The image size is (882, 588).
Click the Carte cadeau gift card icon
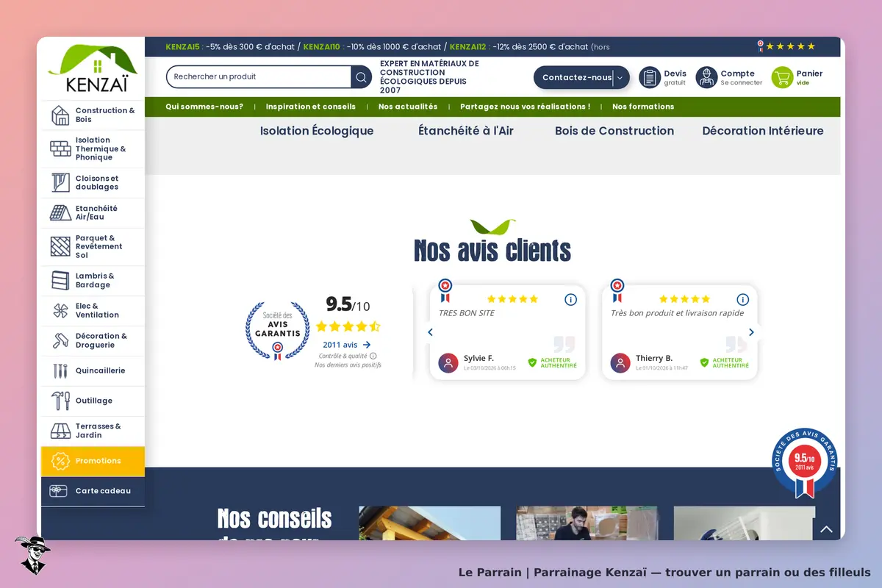point(59,491)
